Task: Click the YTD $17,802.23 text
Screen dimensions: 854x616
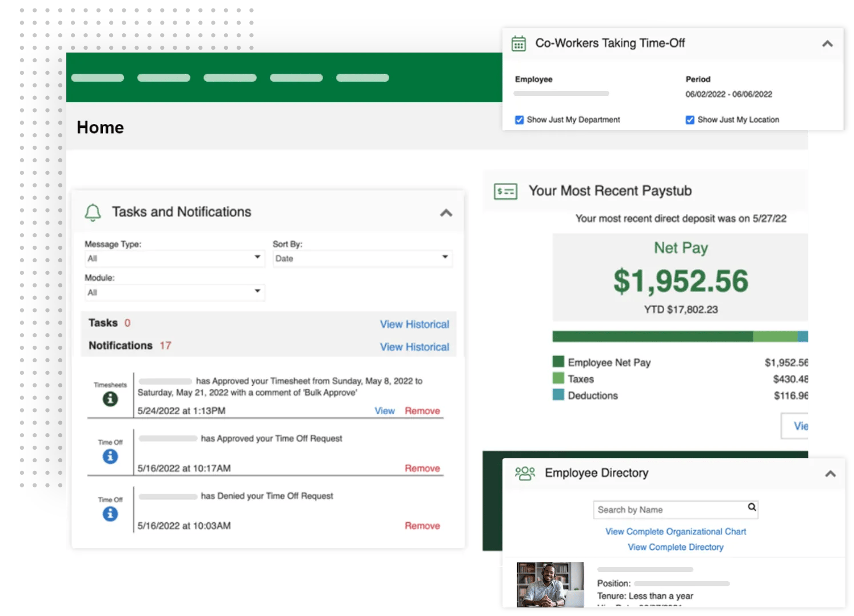Action: [681, 310]
